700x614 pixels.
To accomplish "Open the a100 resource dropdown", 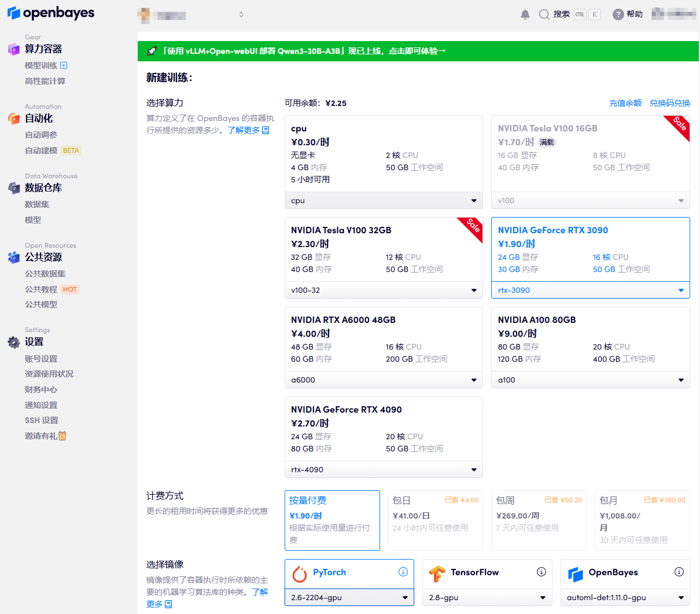I will coord(591,380).
